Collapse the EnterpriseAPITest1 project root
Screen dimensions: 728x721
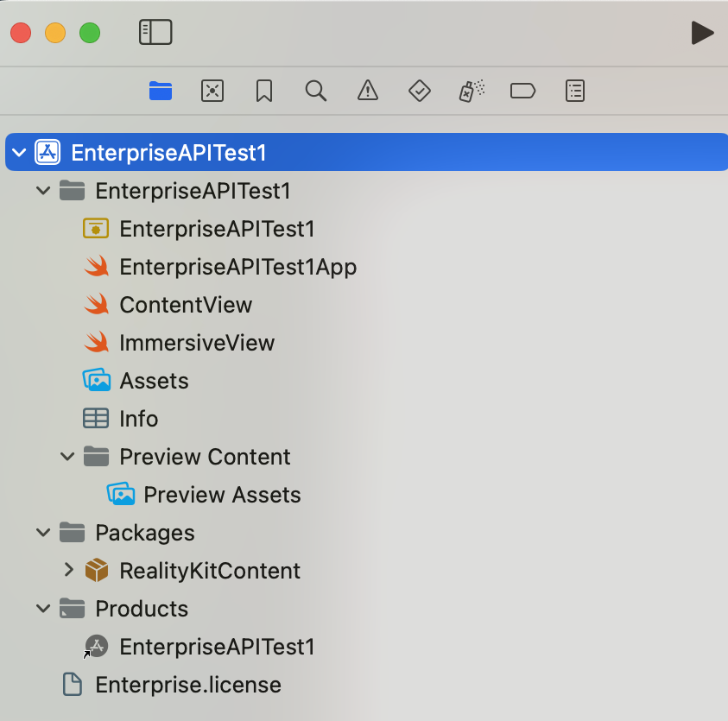(19, 152)
